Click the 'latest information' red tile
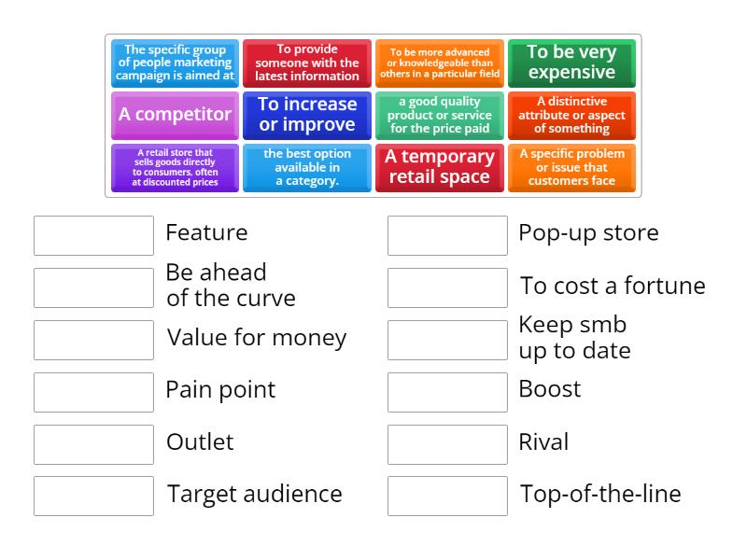Image resolution: width=747 pixels, height=560 pixels. coord(307,63)
